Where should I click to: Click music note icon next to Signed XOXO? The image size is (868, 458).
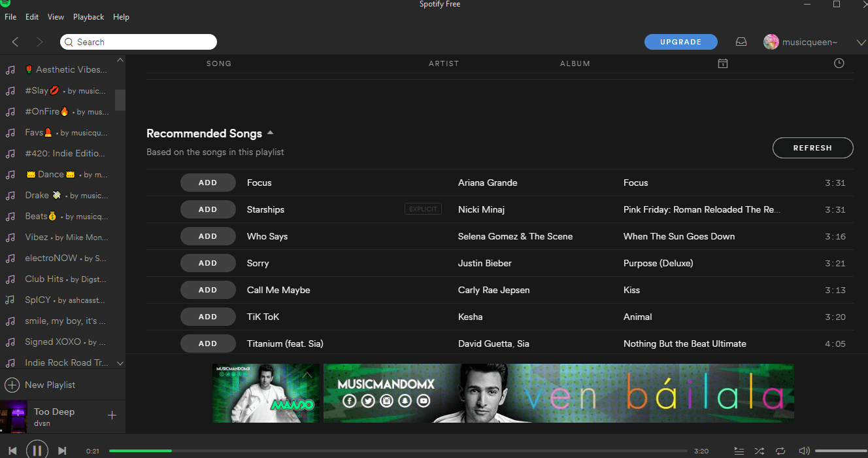point(10,342)
